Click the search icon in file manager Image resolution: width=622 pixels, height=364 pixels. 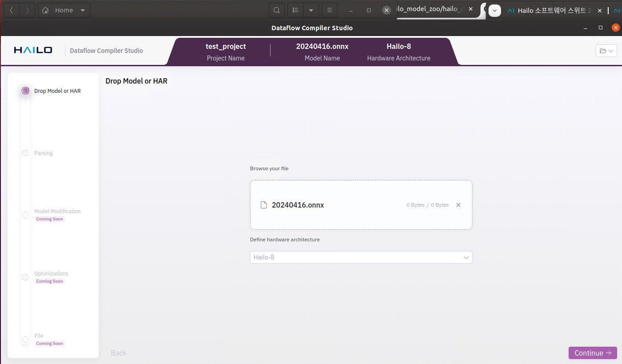[x=276, y=10]
